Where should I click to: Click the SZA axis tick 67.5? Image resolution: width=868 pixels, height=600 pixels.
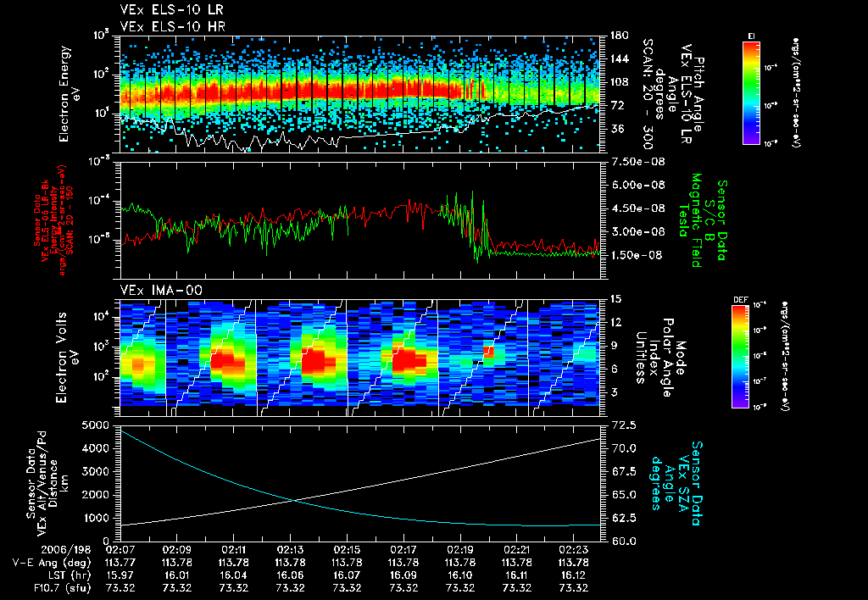pyautogui.click(x=623, y=471)
